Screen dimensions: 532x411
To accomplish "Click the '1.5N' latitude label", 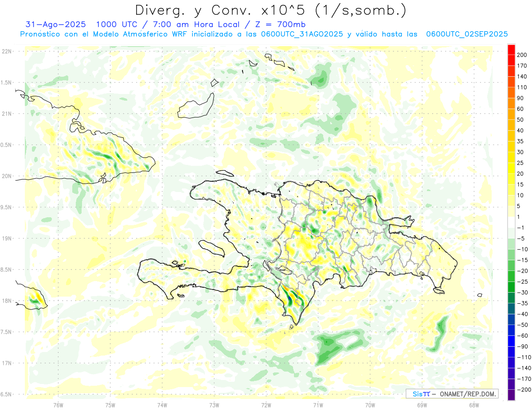I will click(6, 82).
